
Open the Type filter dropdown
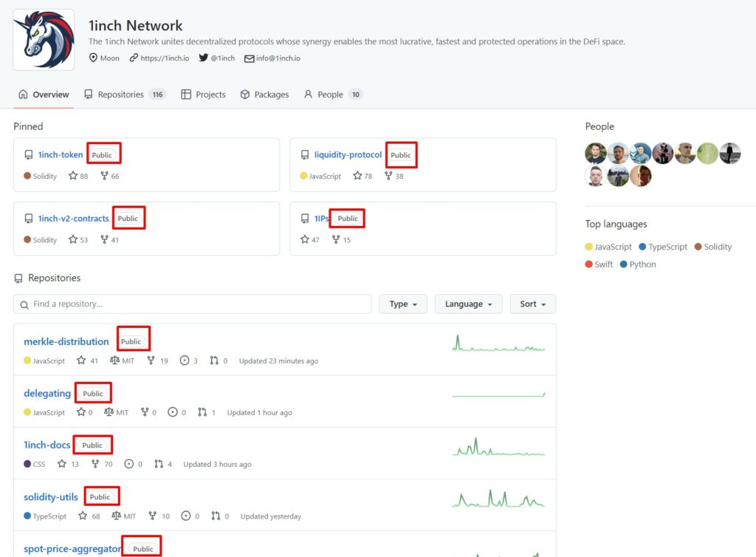tap(403, 304)
